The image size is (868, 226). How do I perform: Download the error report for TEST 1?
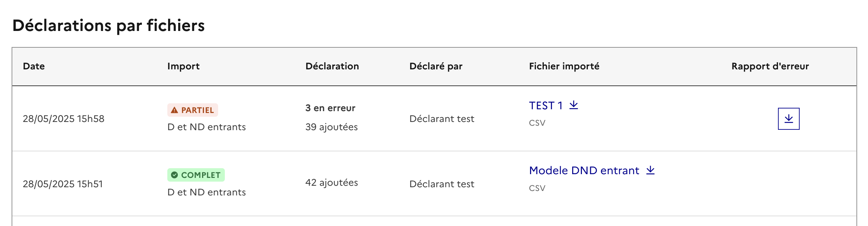(788, 119)
